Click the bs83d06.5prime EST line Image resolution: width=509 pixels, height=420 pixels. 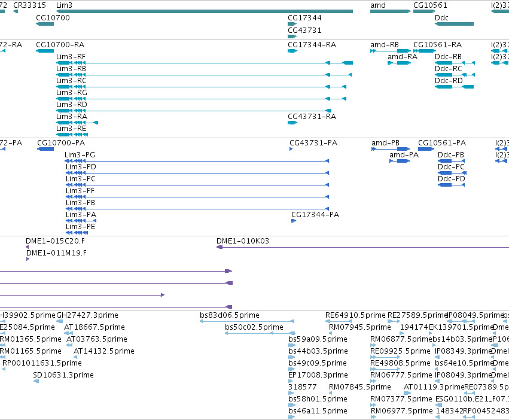click(x=247, y=321)
